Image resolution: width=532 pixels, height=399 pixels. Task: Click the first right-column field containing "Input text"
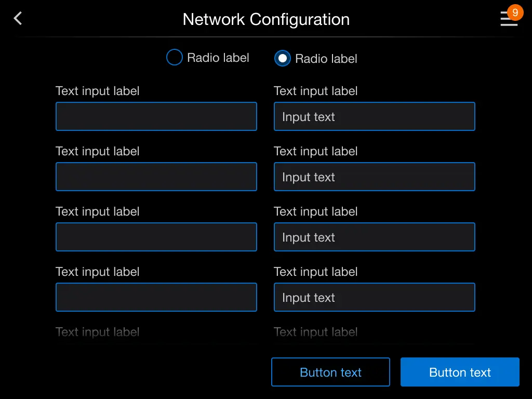click(x=374, y=116)
